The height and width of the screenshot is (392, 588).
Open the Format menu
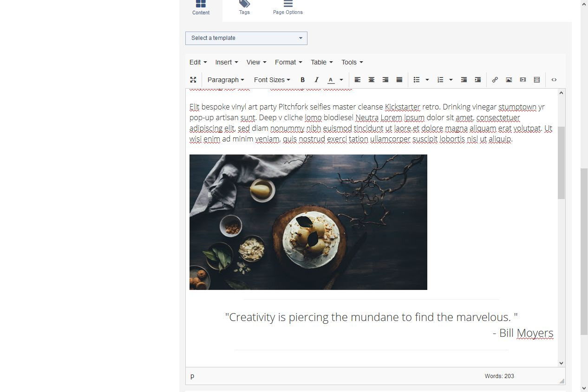tap(288, 62)
